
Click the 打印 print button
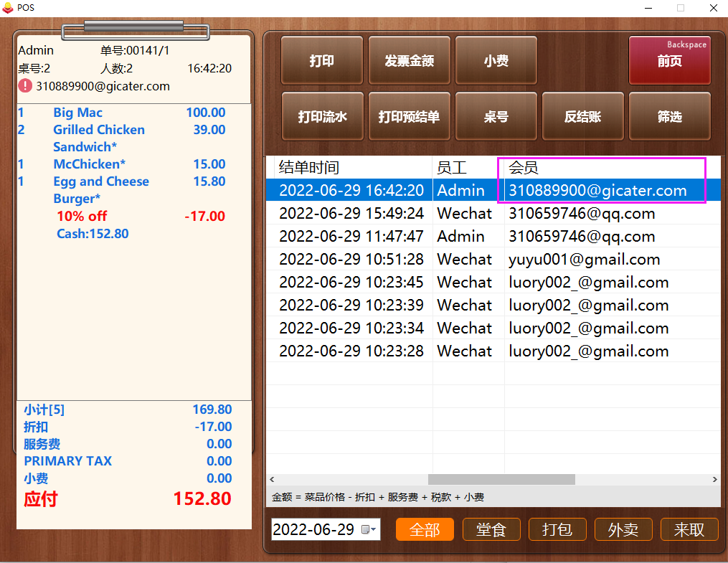[x=322, y=60]
